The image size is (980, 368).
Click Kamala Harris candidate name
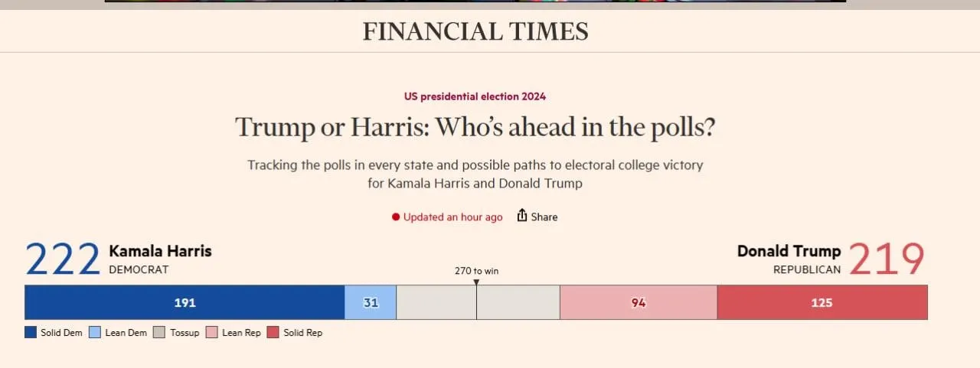click(x=160, y=251)
